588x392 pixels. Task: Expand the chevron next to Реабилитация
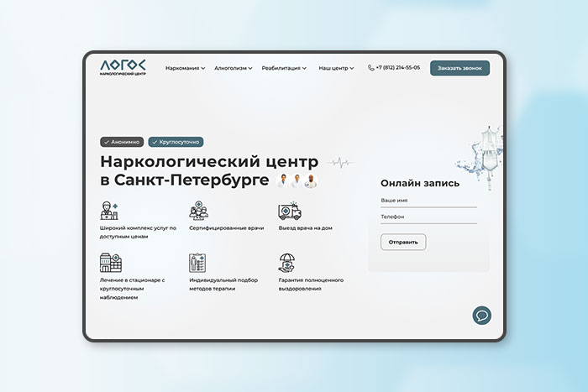click(304, 69)
